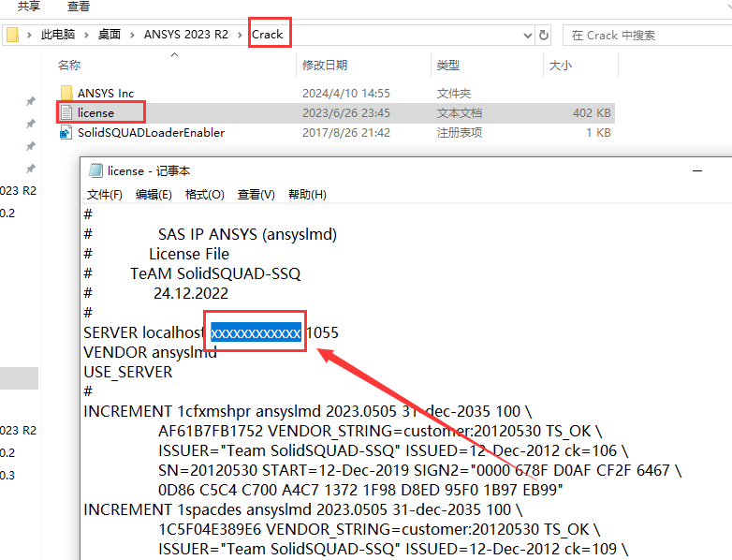Navigate to ANSYS 2023 R2 in the breadcrumb
The width and height of the screenshot is (732, 560).
pyautogui.click(x=185, y=35)
